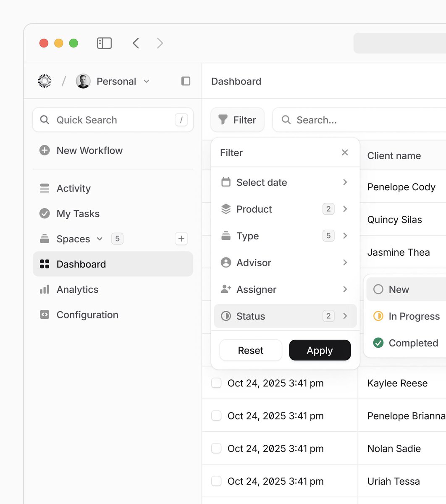The image size is (446, 504).
Task: Click the calendar icon for Select date
Action: point(226,182)
